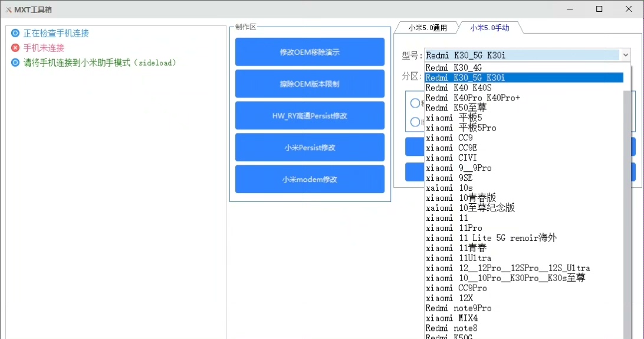Choose xiaomi 平板5 from the list
Image resolution: width=644 pixels, height=339 pixels.
coord(524,118)
